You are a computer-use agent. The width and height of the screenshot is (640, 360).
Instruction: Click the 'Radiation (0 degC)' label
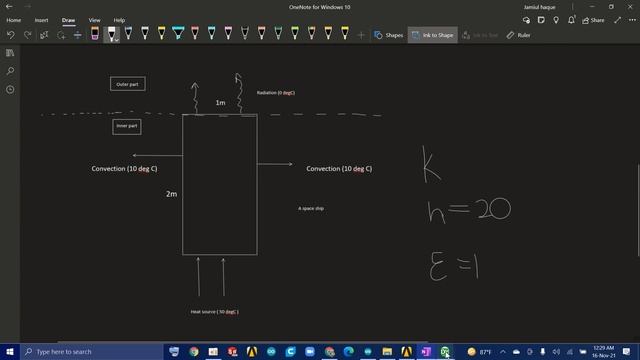tap(276, 93)
